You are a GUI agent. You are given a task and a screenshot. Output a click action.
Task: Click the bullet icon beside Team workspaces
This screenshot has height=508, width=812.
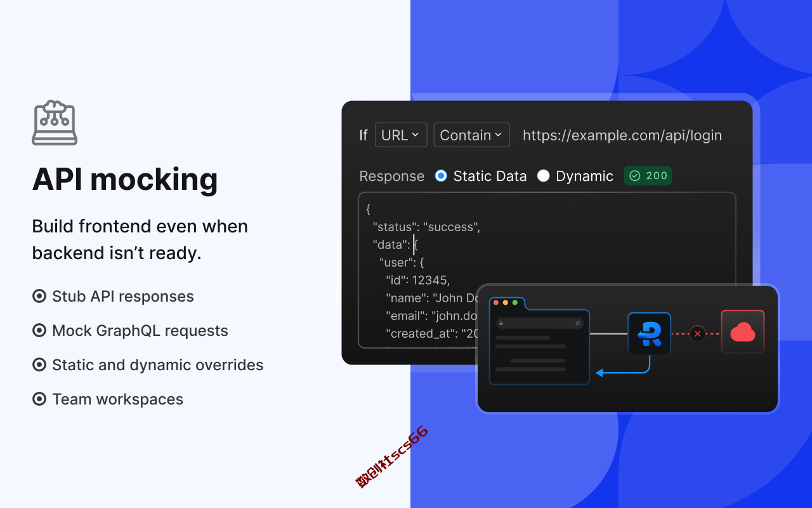39,399
